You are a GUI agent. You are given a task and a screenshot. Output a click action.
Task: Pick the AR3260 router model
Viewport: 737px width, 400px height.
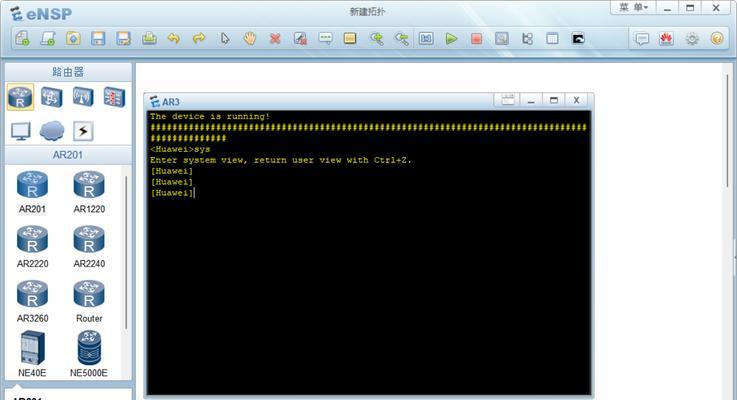32,301
